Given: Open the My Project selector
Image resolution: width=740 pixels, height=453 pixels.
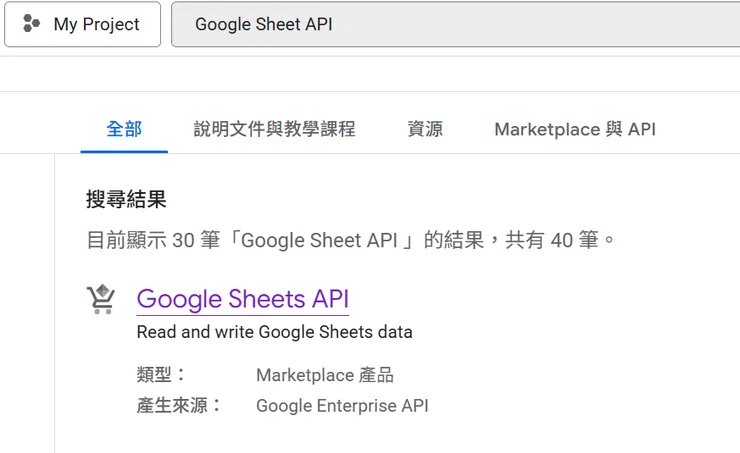Looking at the screenshot, I should [x=83, y=24].
